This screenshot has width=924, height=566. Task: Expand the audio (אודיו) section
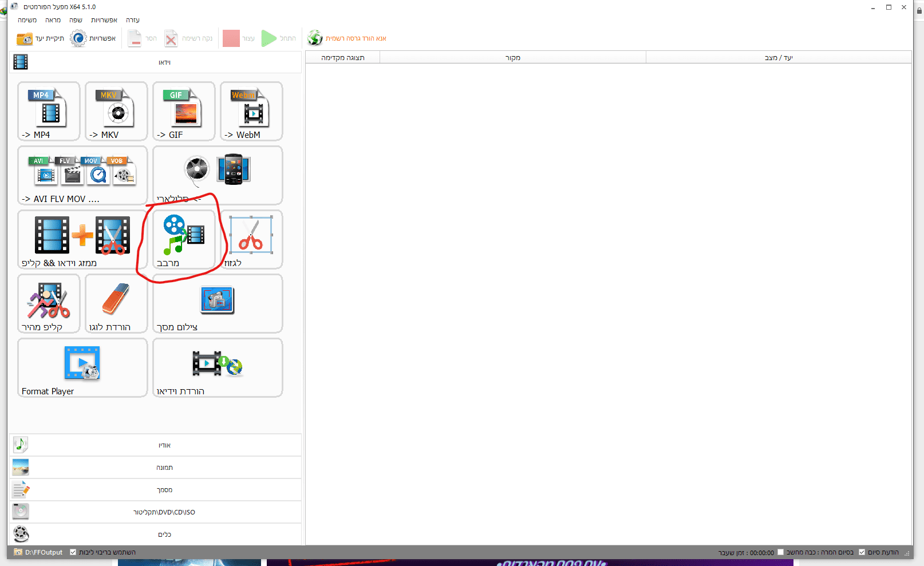[156, 445]
